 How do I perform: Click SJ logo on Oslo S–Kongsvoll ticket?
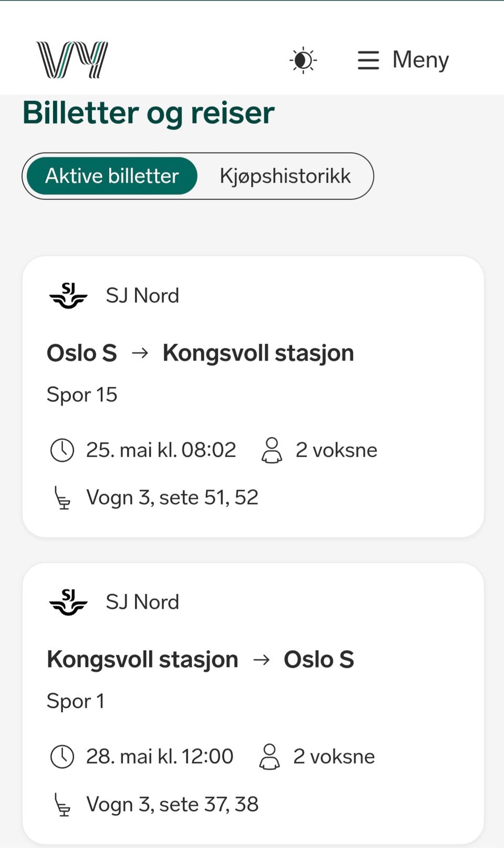click(x=68, y=295)
